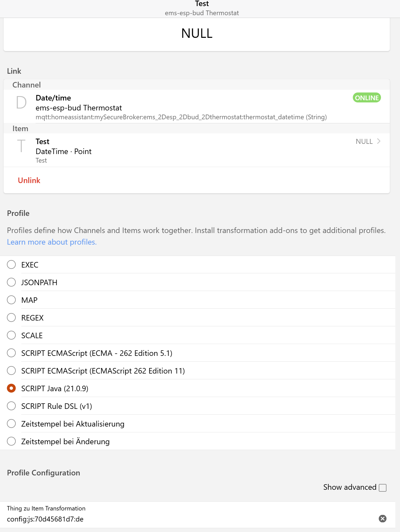Image resolution: width=400 pixels, height=532 pixels.
Task: Clear the Thing zu Item Transformation field
Action: [x=382, y=519]
